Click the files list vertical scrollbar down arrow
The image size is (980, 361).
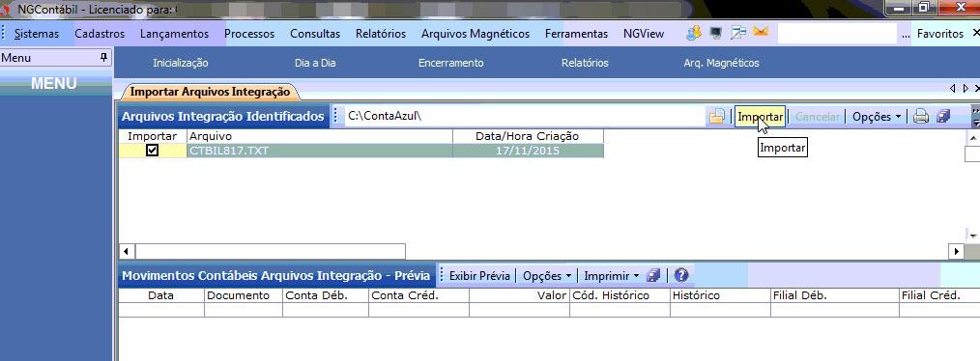[972, 236]
